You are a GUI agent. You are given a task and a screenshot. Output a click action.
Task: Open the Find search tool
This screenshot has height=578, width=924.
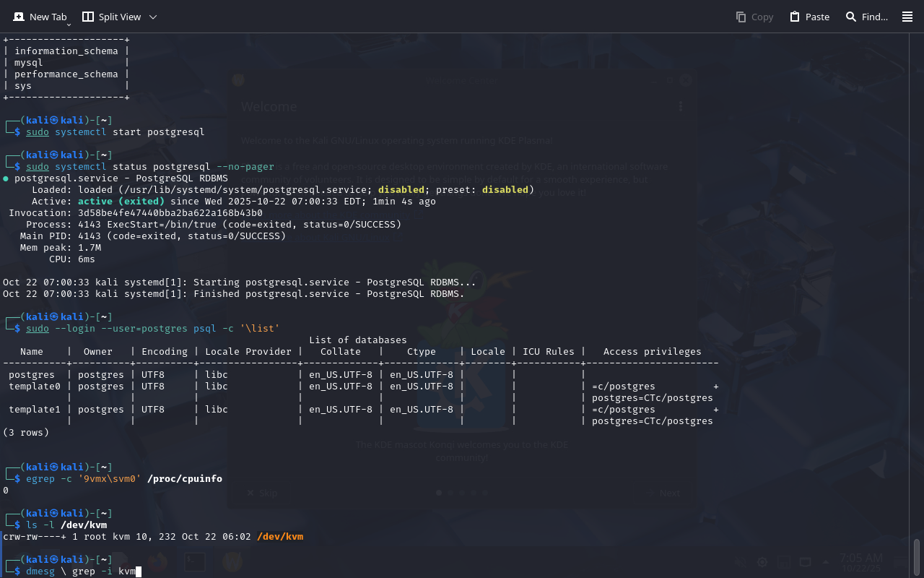[866, 17]
